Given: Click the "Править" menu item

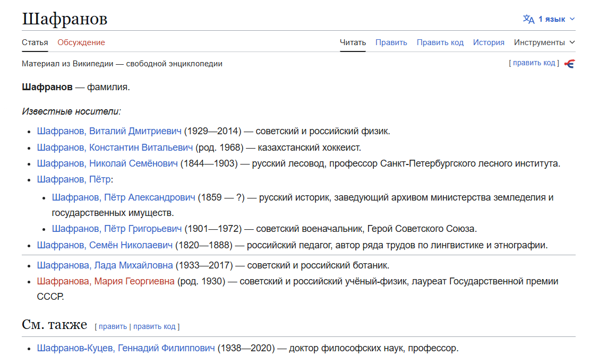Looking at the screenshot, I should (391, 42).
